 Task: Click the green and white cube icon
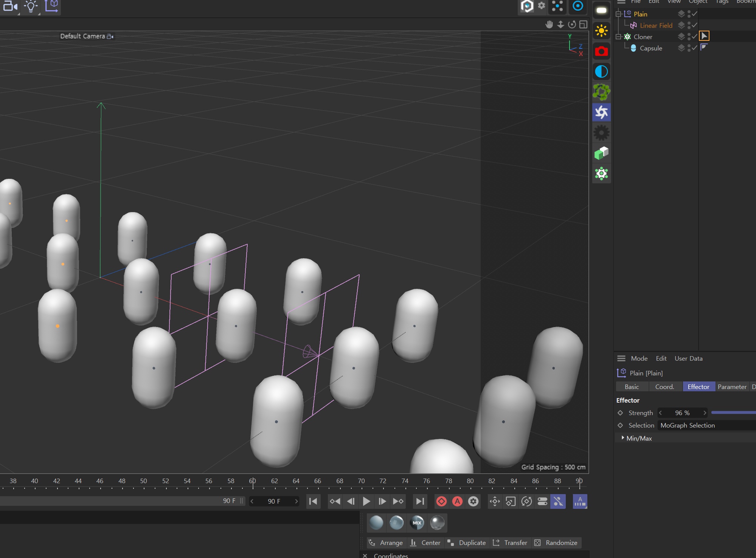(601, 153)
